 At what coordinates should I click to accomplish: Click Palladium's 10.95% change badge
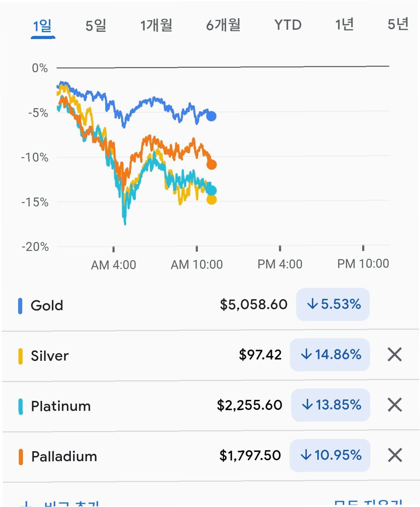330,455
